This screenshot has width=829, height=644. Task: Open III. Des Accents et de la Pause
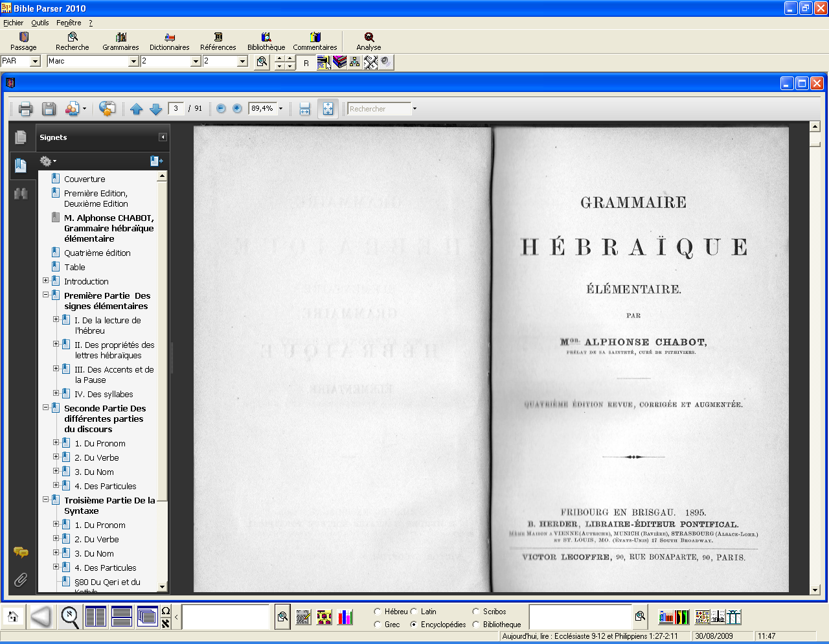(x=114, y=375)
